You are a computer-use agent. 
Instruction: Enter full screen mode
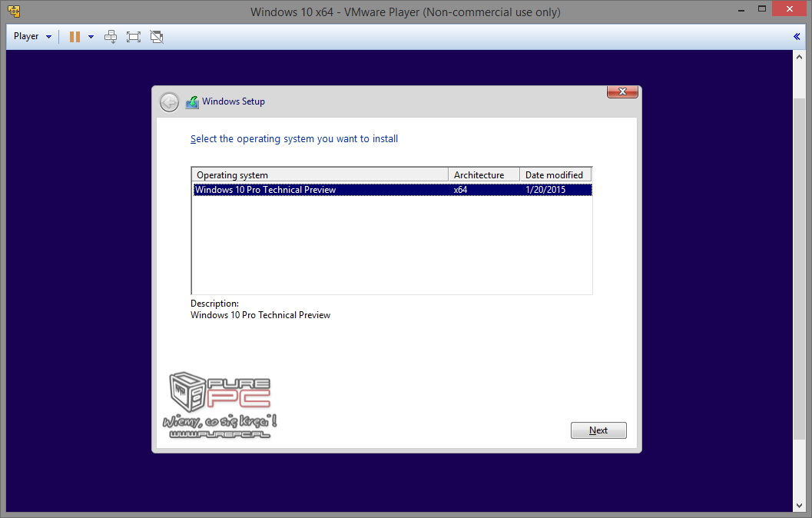tap(134, 36)
